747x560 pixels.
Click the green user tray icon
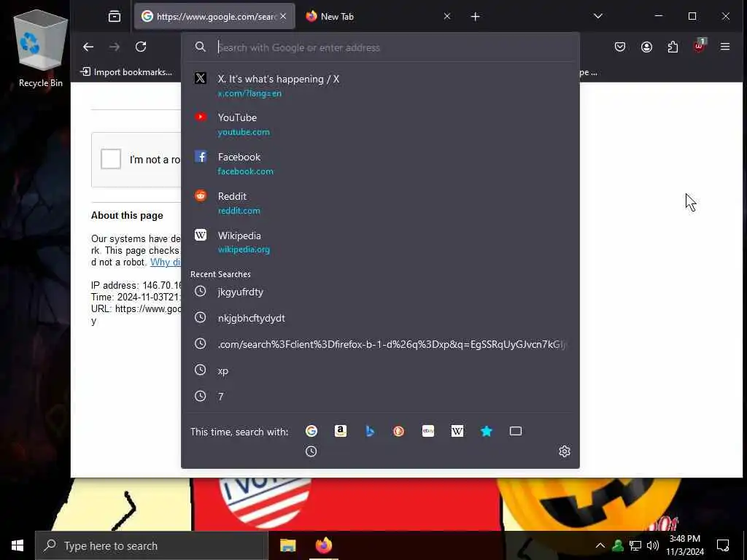pos(618,545)
